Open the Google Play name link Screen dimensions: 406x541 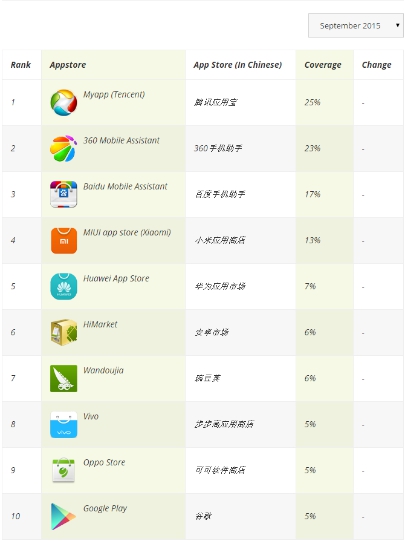tap(105, 509)
